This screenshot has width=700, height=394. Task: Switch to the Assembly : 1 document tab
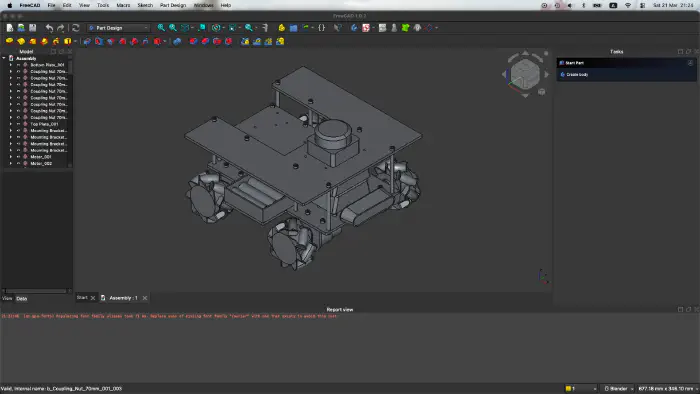[x=123, y=298]
